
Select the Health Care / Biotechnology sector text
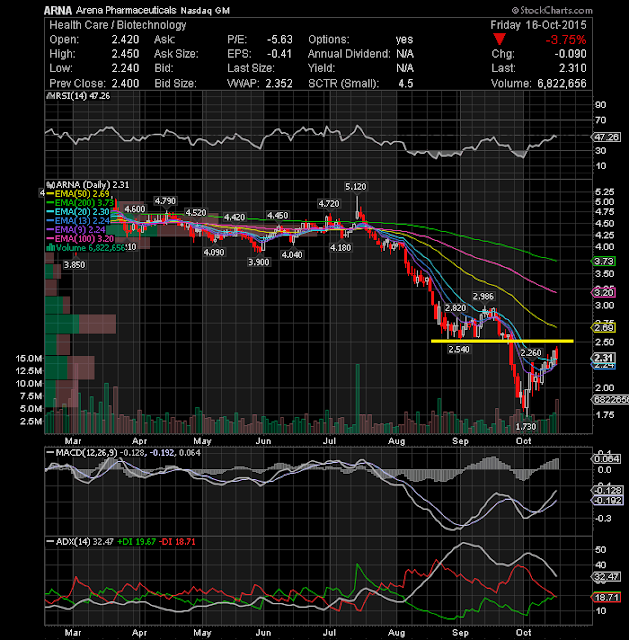(x=118, y=25)
